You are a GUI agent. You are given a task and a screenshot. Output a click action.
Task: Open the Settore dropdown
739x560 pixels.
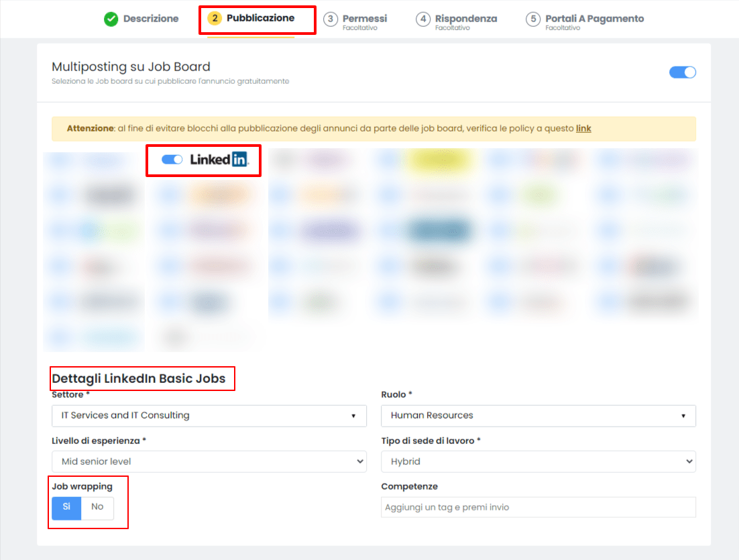[x=209, y=416]
